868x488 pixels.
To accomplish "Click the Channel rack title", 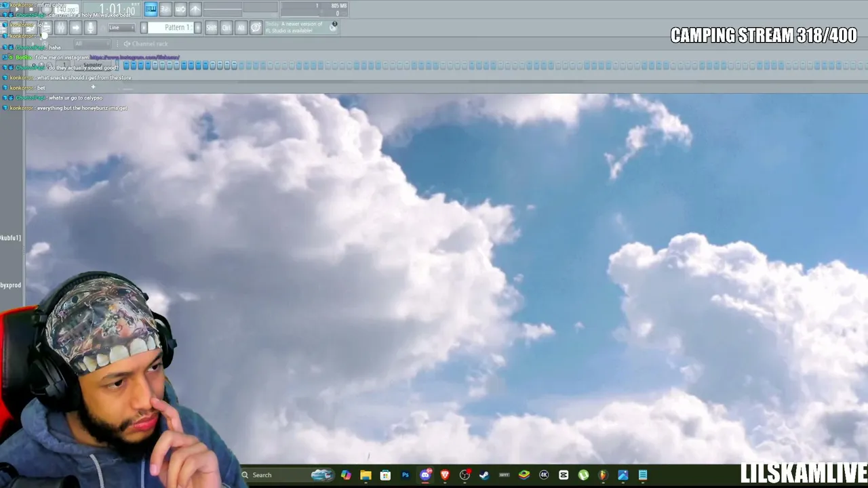I will coord(150,44).
